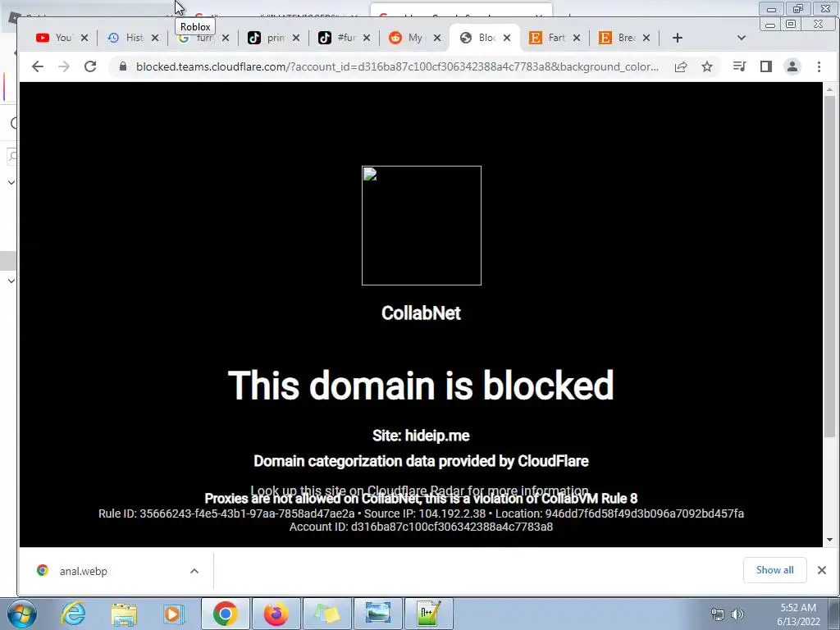The width and height of the screenshot is (840, 630).
Task: Click the address bar URL
Action: tap(397, 66)
